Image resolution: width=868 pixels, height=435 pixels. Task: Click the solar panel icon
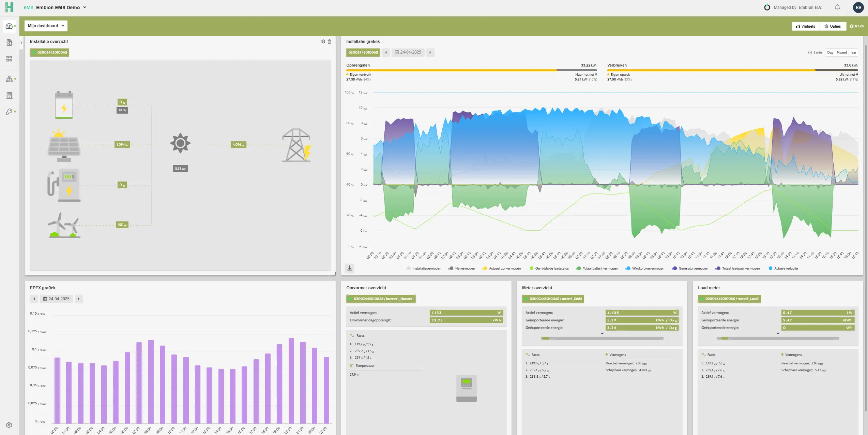pos(64,145)
